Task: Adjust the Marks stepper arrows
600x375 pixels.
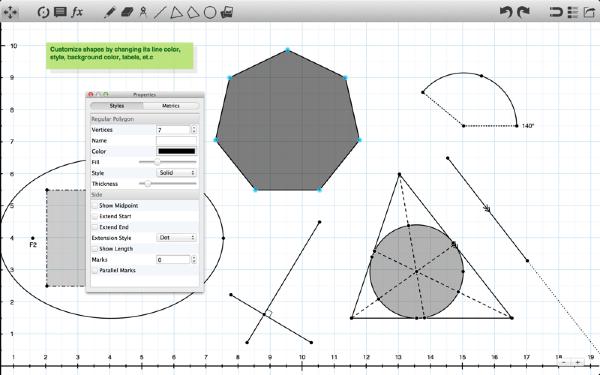Action: point(194,259)
